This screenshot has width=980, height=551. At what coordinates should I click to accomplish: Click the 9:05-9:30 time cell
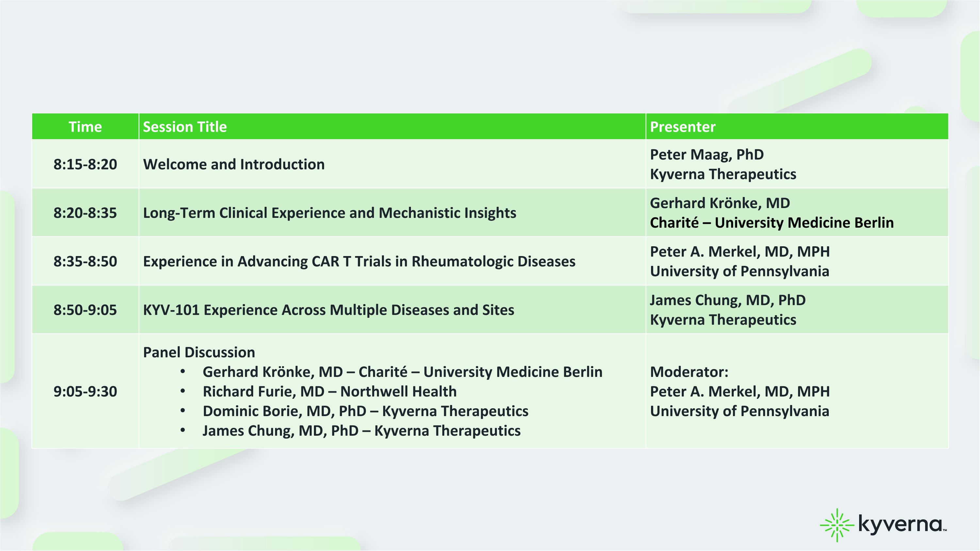(x=85, y=391)
